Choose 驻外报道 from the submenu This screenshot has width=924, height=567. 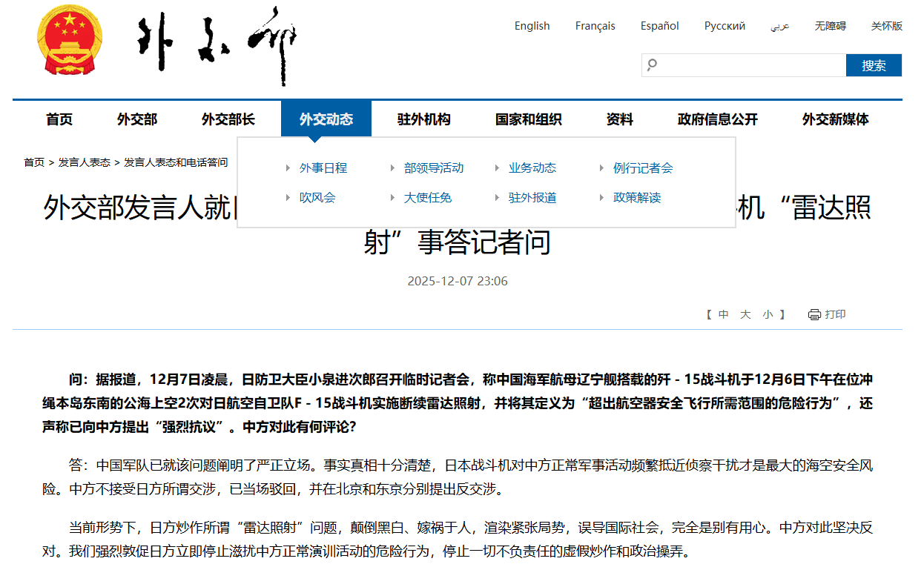pos(532,198)
